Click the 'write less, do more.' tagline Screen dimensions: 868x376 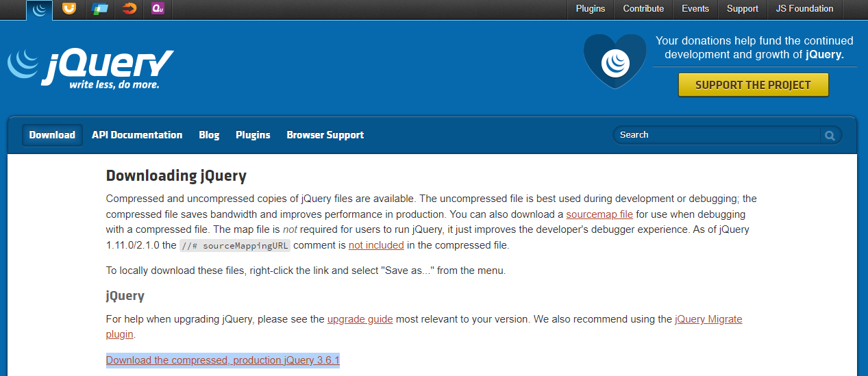(x=114, y=85)
